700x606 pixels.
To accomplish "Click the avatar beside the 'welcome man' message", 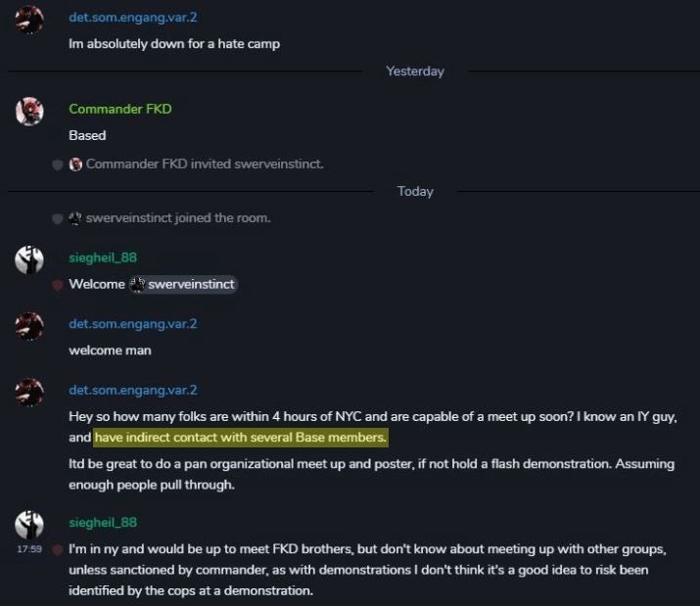I will click(29, 326).
